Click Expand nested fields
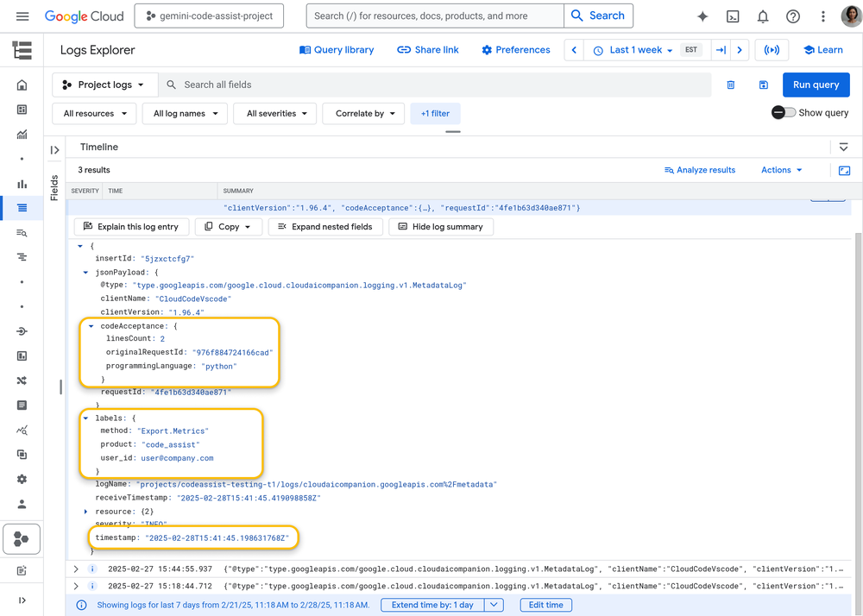Viewport: 863px width, 616px height. (x=324, y=227)
